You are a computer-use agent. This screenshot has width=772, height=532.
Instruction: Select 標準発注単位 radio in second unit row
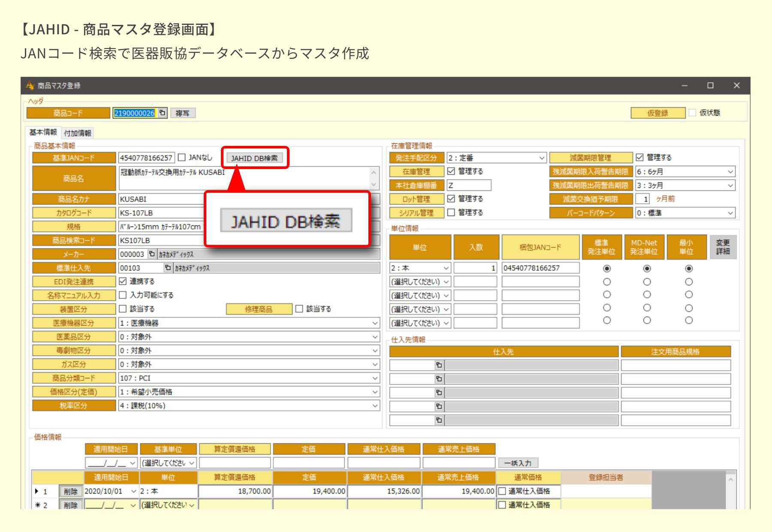click(x=606, y=282)
